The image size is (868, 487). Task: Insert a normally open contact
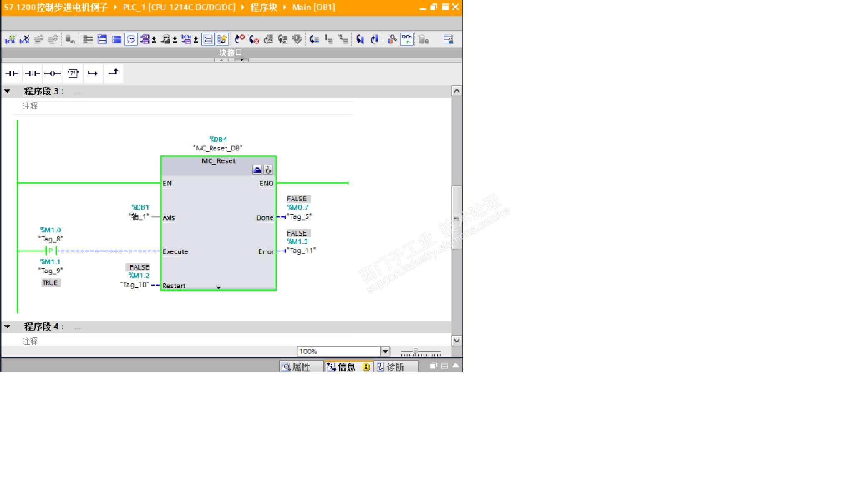(x=12, y=74)
